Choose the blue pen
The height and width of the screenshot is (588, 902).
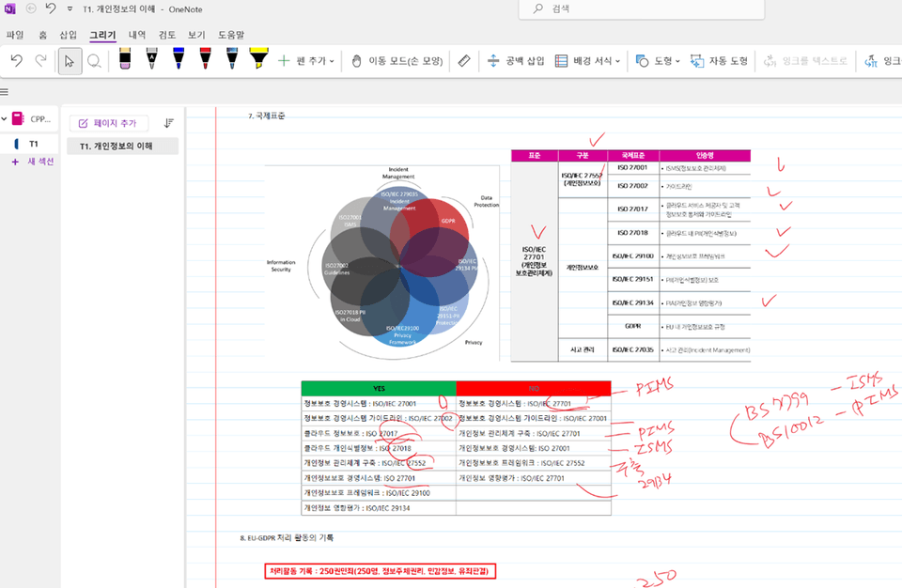click(x=179, y=58)
